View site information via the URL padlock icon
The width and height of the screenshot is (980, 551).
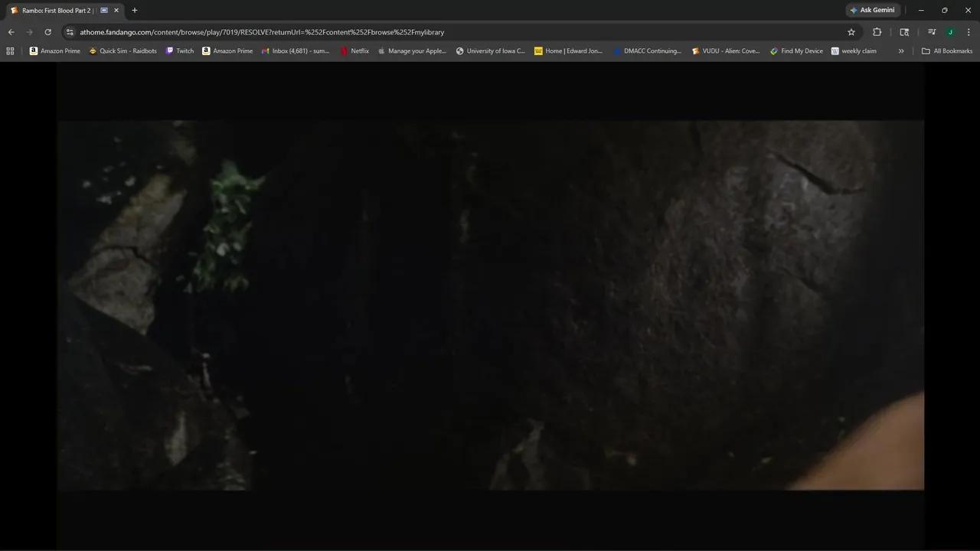(70, 32)
